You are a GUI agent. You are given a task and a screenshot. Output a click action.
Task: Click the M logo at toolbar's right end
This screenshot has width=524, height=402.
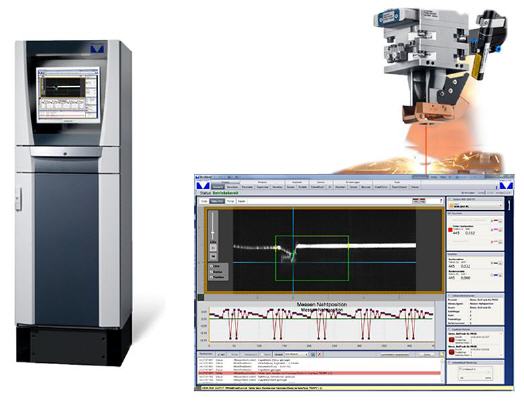506,185
